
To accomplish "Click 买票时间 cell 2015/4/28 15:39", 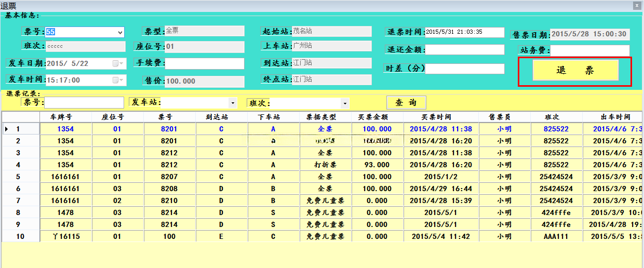I will click(x=441, y=200).
